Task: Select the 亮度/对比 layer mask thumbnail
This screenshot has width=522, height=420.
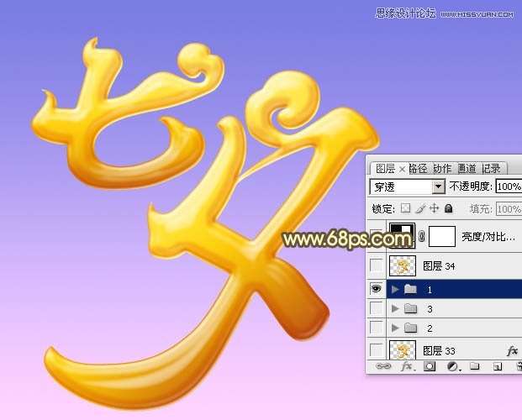Action: 442,238
